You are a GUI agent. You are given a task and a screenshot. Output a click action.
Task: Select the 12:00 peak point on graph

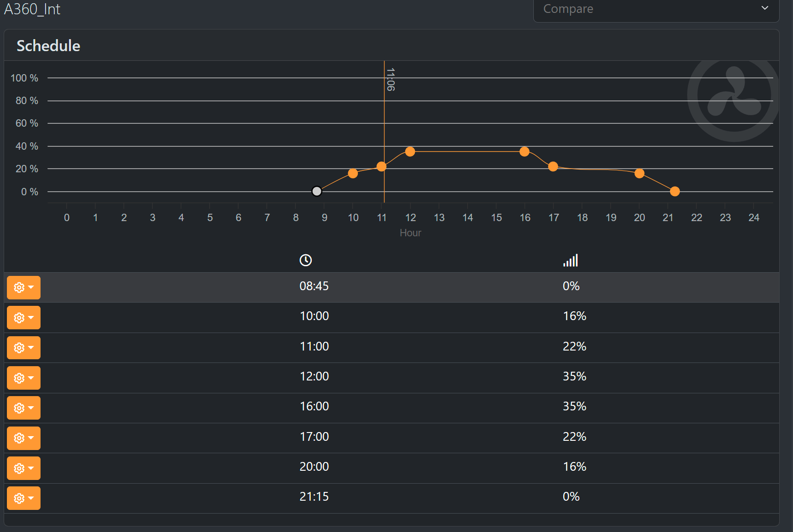click(410, 152)
